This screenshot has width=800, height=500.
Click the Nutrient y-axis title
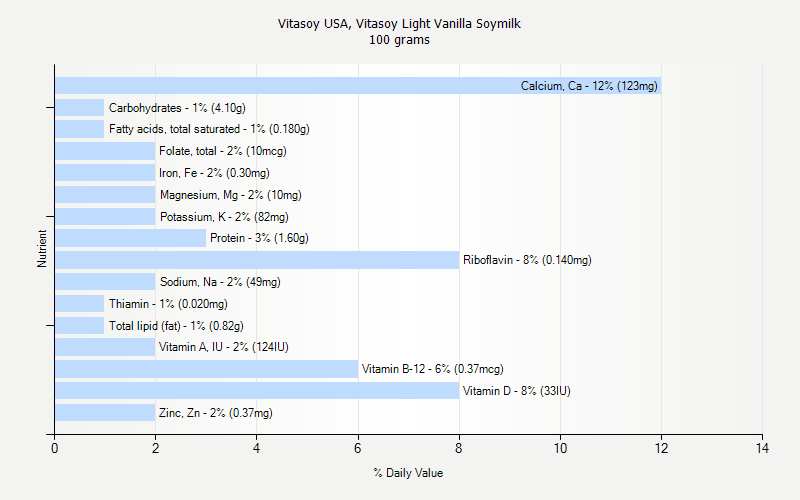[x=42, y=249]
